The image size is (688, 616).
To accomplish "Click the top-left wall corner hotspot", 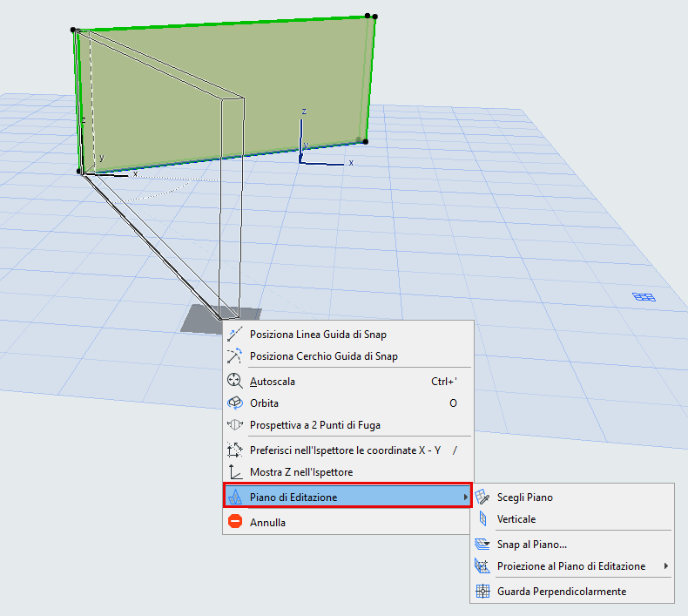I will point(73,30).
